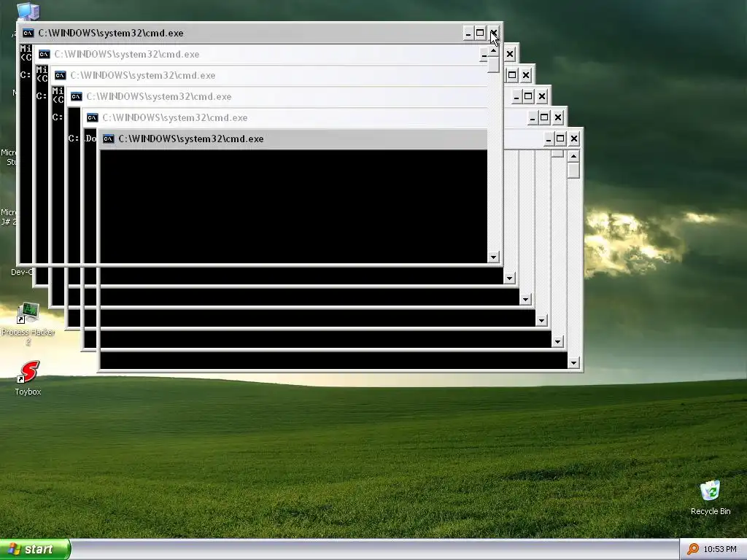The height and width of the screenshot is (560, 747).
Task: Click scrollbar thumb of lowest cmd window
Action: pos(573,171)
